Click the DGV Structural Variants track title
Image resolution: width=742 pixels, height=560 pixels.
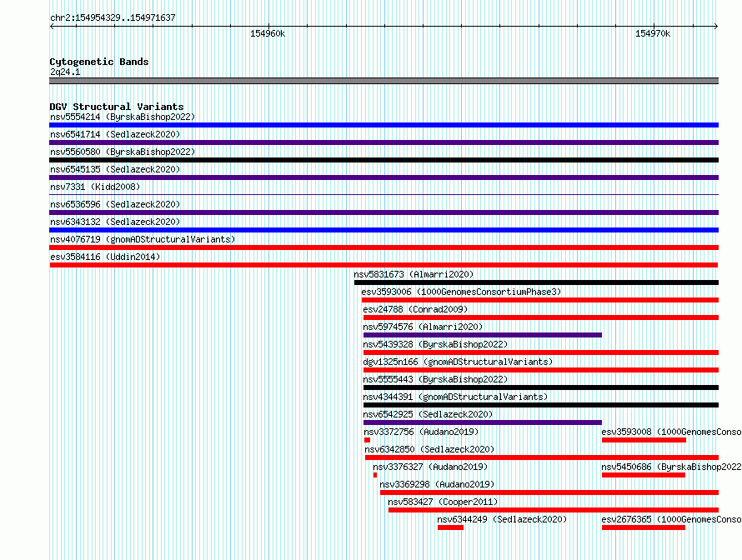point(117,107)
